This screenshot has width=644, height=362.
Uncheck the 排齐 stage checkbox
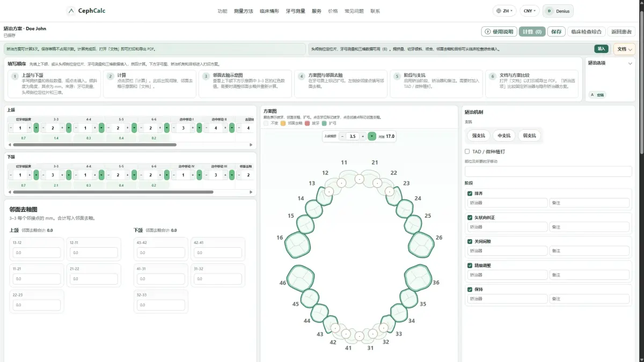(x=470, y=193)
